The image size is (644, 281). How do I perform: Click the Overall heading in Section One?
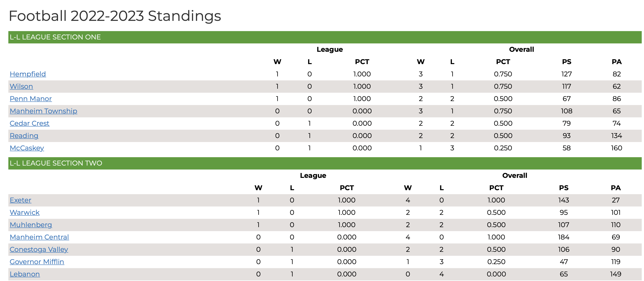[x=521, y=49]
